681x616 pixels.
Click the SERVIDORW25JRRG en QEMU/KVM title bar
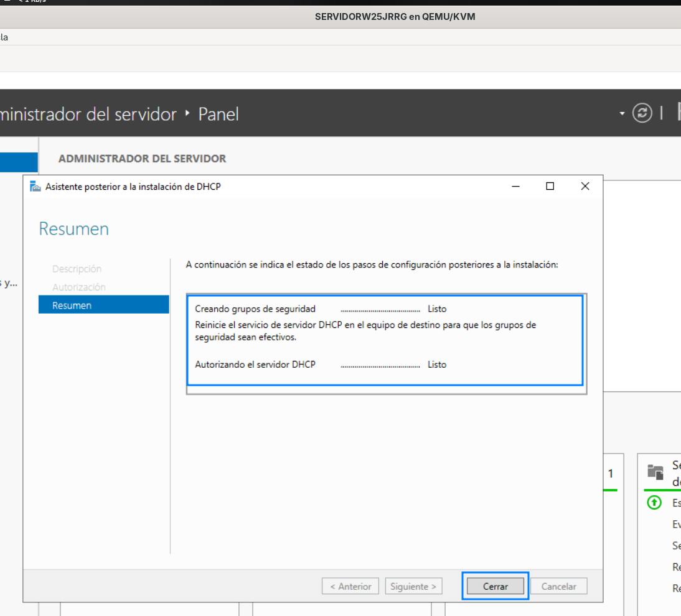395,17
